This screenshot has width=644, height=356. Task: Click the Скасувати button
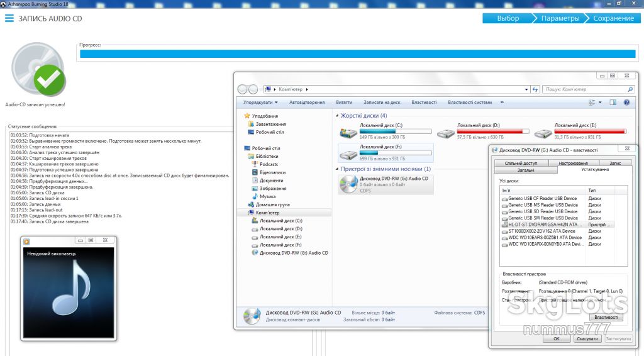click(587, 339)
